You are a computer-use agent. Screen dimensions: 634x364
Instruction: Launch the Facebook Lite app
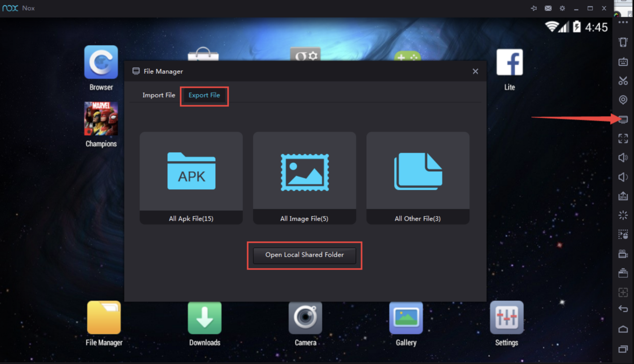point(509,62)
